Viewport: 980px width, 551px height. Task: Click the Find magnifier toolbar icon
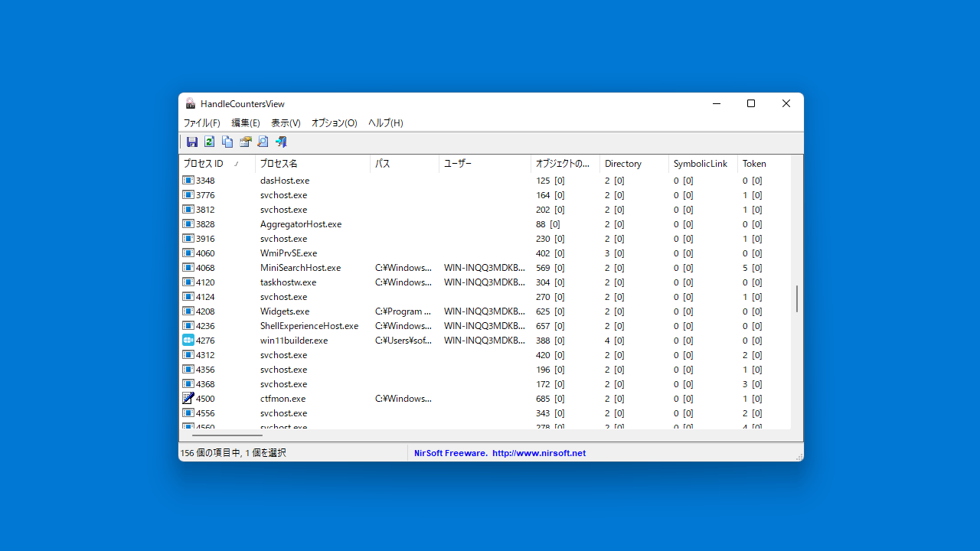[x=263, y=142]
